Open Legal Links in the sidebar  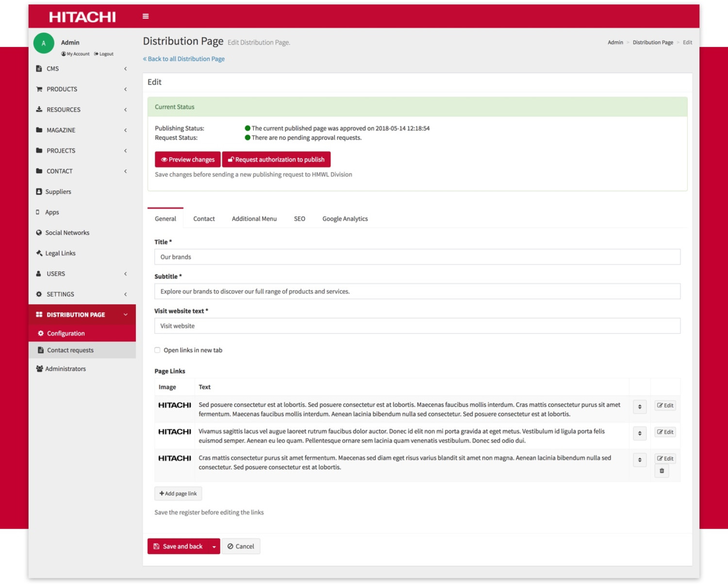[60, 253]
